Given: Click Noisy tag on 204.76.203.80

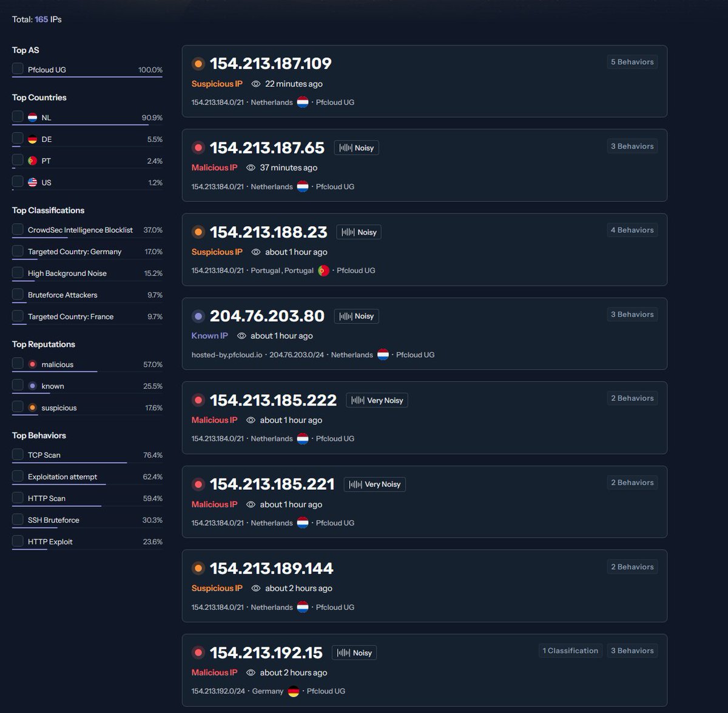Looking at the screenshot, I should [356, 316].
